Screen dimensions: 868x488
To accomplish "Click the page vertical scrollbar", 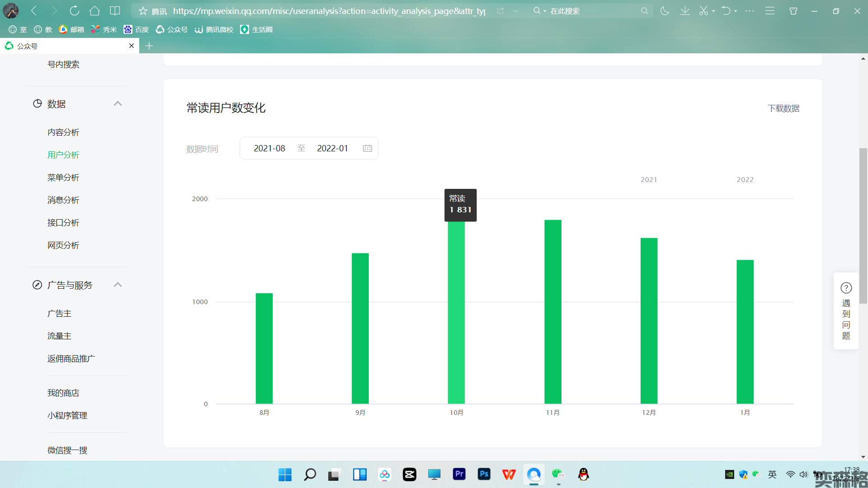I will tap(863, 226).
